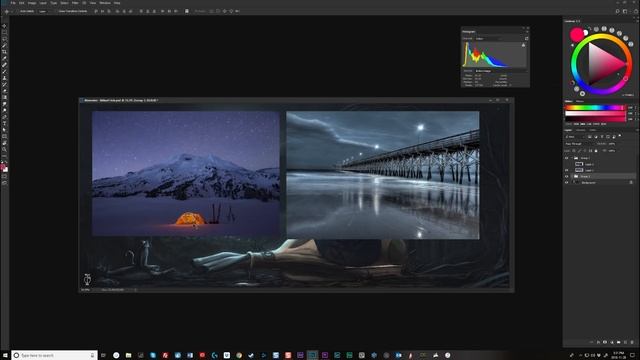This screenshot has height=360, width=640.
Task: Open the File menu
Action: click(13, 3)
